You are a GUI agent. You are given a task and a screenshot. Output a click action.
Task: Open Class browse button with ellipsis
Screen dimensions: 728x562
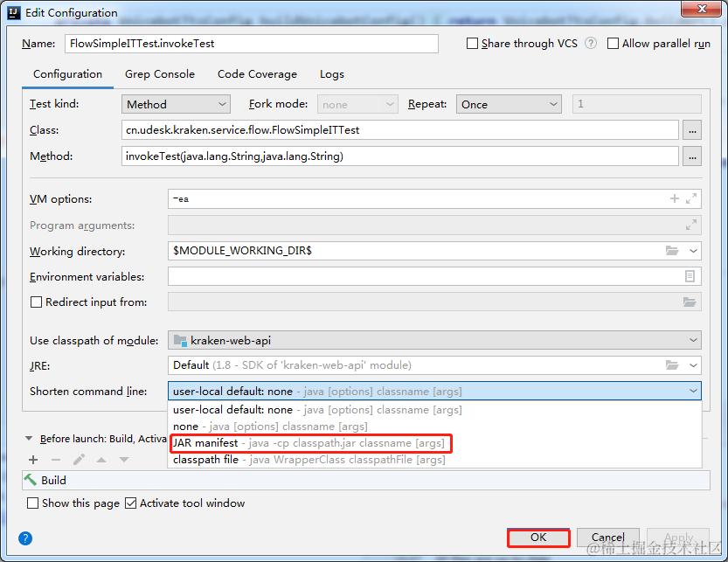pyautogui.click(x=692, y=130)
